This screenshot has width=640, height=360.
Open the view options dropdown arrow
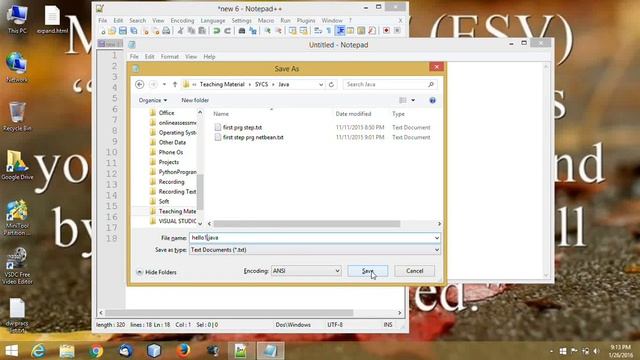pos(413,100)
